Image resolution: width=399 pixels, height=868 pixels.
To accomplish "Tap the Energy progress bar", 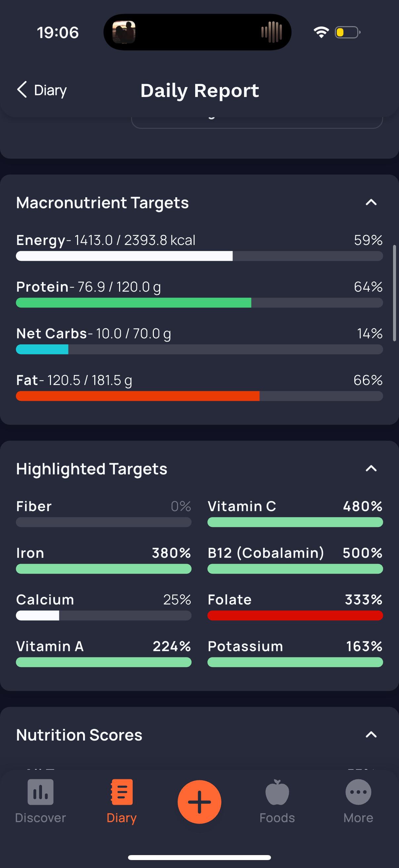I will tap(199, 256).
